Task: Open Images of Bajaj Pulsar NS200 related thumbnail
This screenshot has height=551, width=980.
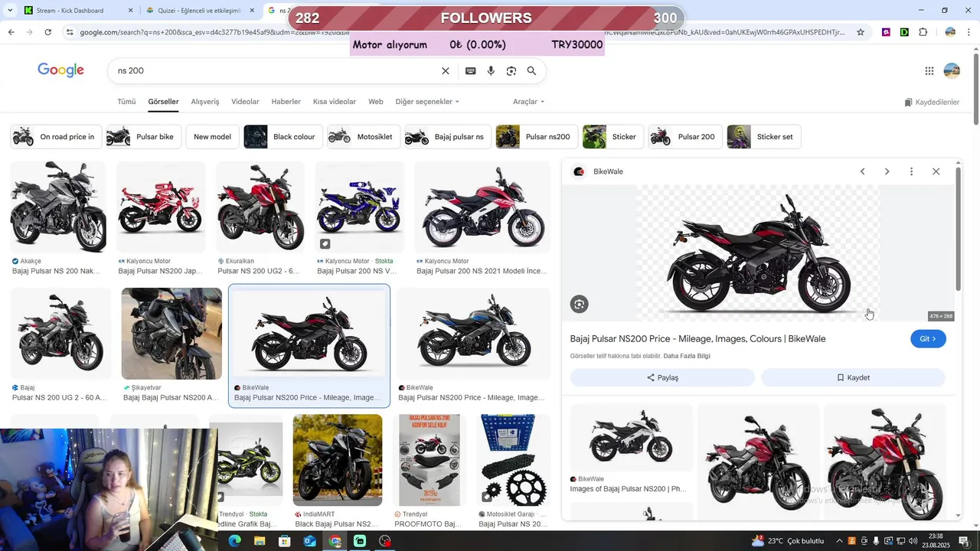Action: pyautogui.click(x=632, y=438)
